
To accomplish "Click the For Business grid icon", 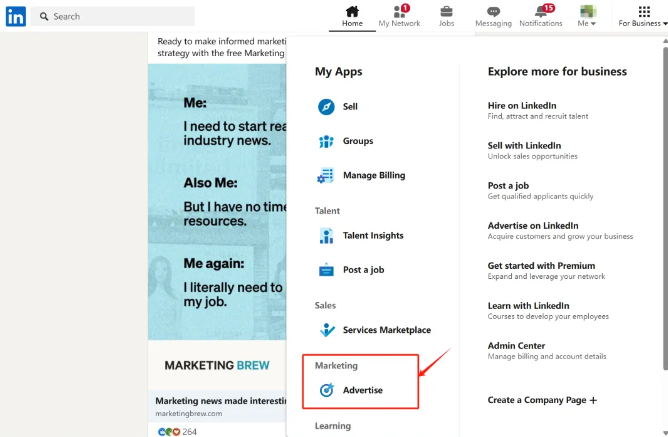I will tap(644, 12).
